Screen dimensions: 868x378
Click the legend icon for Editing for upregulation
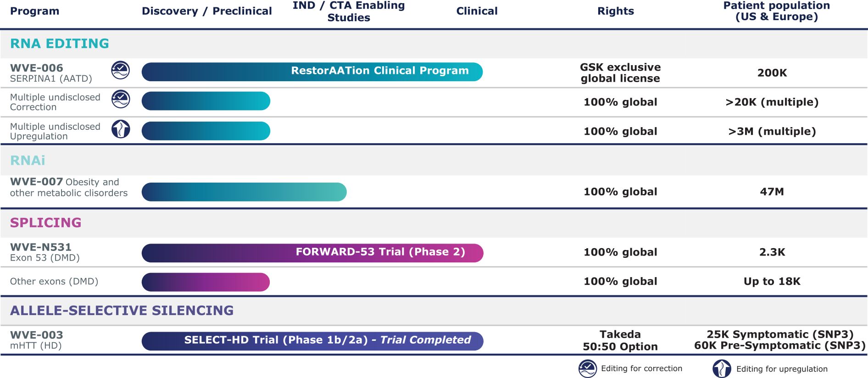click(722, 369)
